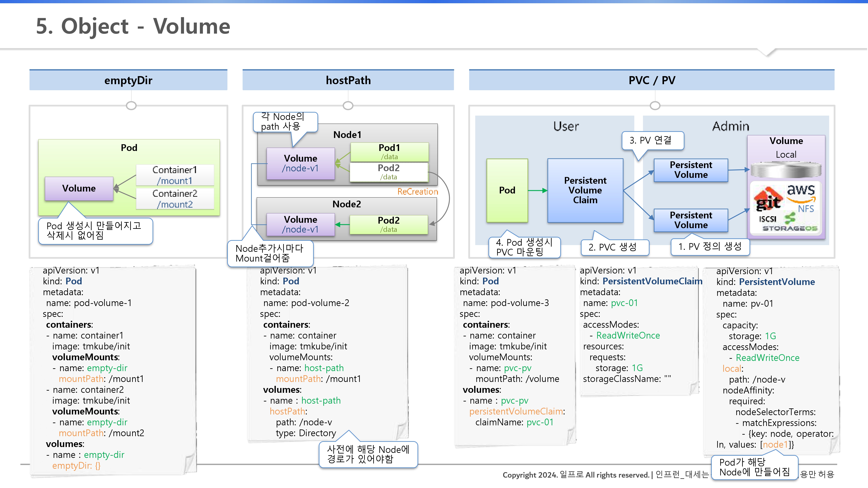
Task: Click the circle connector under emptyDir header
Action: 131,106
